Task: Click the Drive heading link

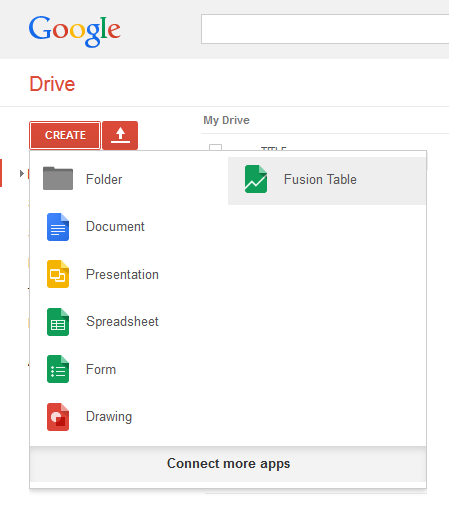Action: (52, 84)
